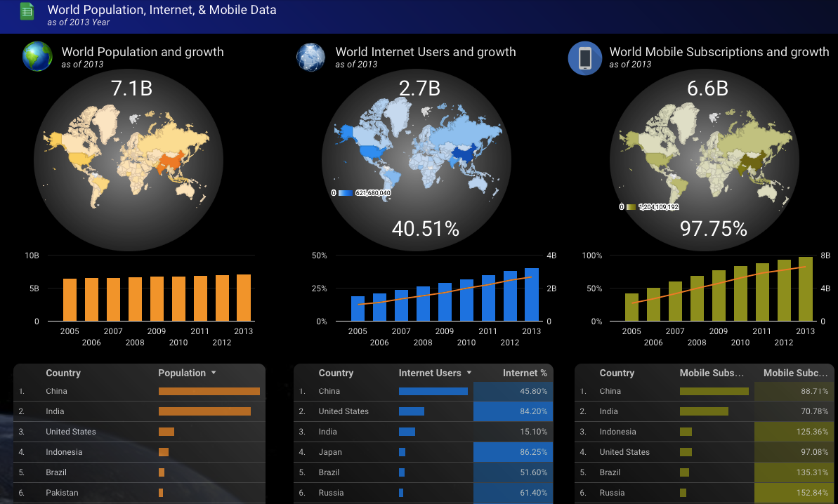Click the blue internet globe icon

pos(311,57)
